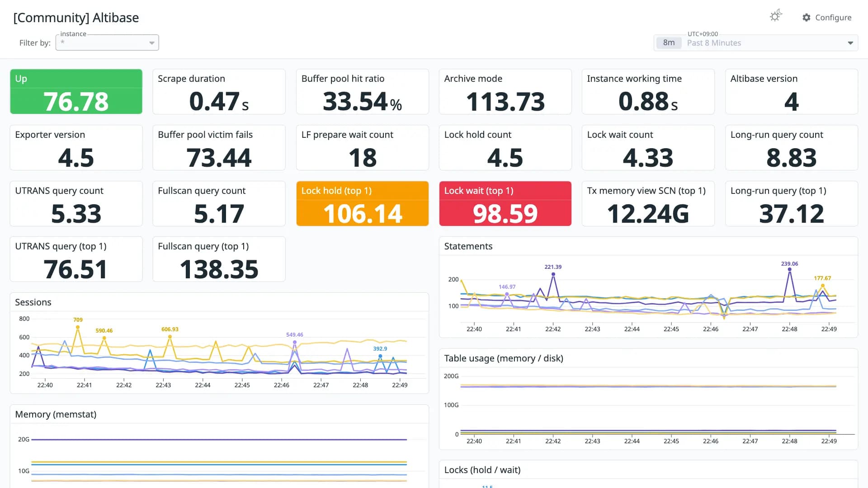Click the Long-run query (top 1) widget
Image resolution: width=868 pixels, height=488 pixels.
click(x=791, y=203)
